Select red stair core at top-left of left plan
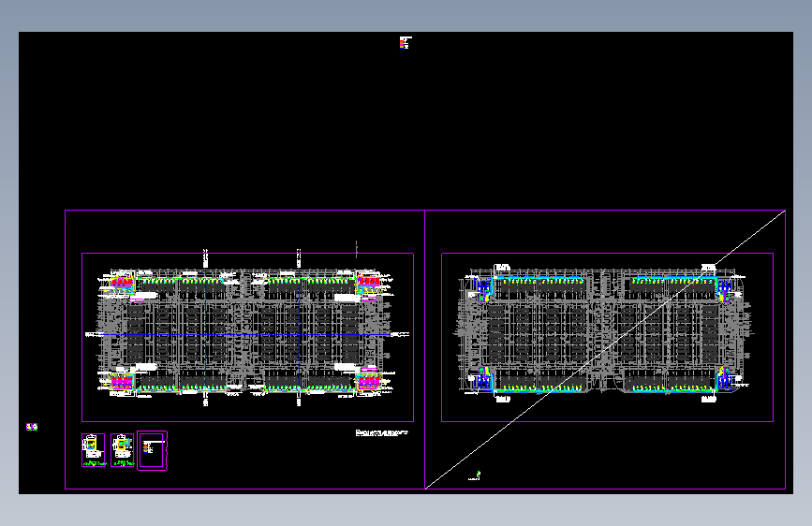Image resolution: width=812 pixels, height=526 pixels. 122,282
